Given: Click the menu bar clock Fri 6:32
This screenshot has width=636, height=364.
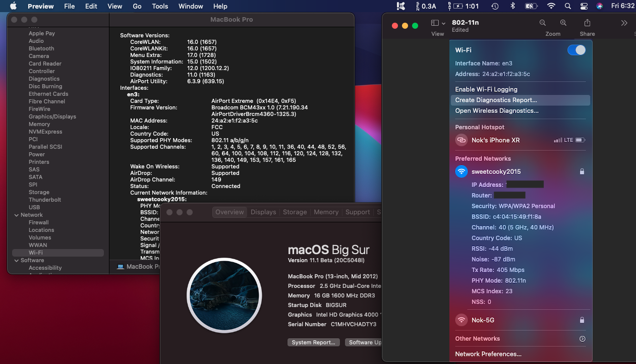Looking at the screenshot, I should [623, 6].
